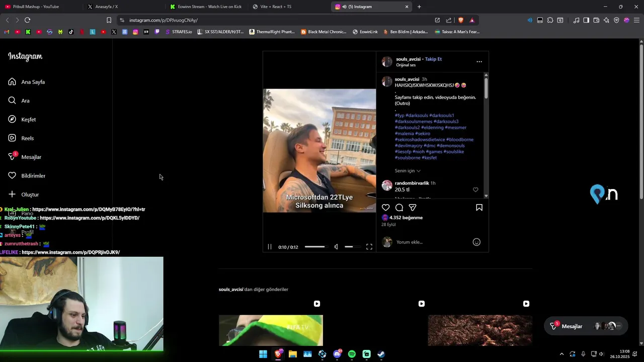This screenshot has height=362, width=644.
Task: Open Ana Sayfa in Instagram sidebar
Action: [27, 82]
